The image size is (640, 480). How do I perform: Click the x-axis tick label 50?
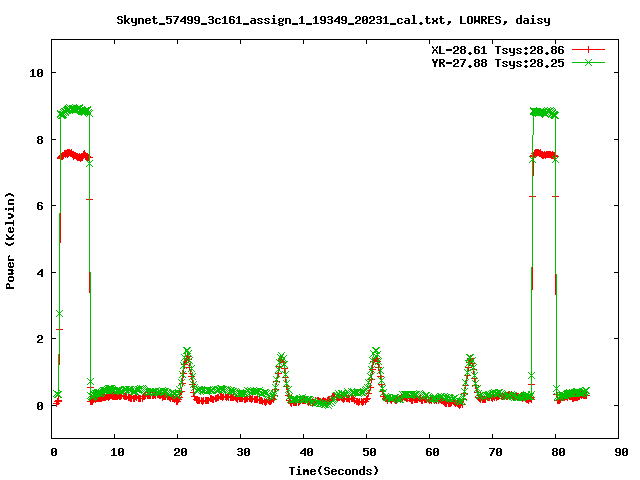(x=369, y=452)
